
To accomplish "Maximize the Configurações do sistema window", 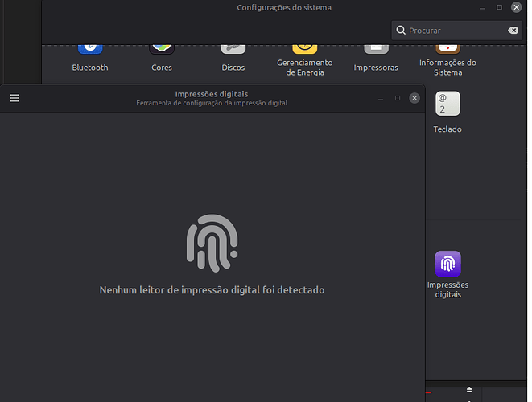I will [x=499, y=7].
